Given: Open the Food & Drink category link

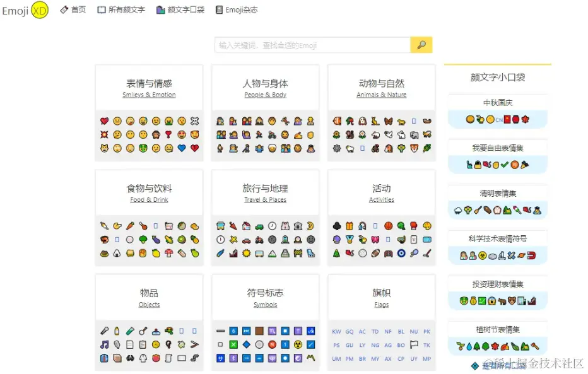Looking at the screenshot, I should 149,200.
